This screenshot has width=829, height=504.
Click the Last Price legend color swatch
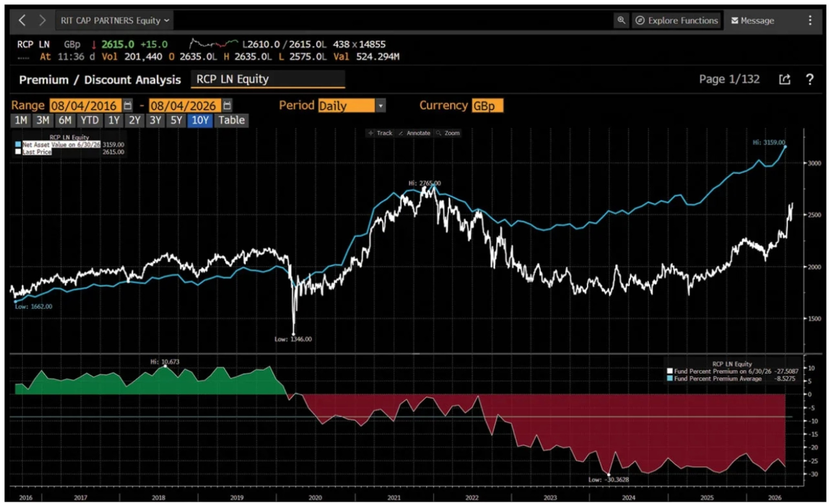18,152
